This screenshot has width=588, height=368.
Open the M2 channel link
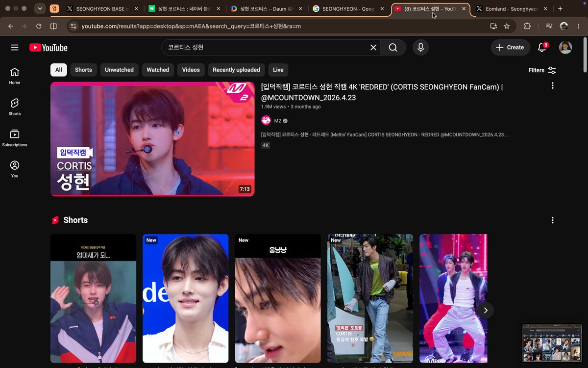(277, 121)
